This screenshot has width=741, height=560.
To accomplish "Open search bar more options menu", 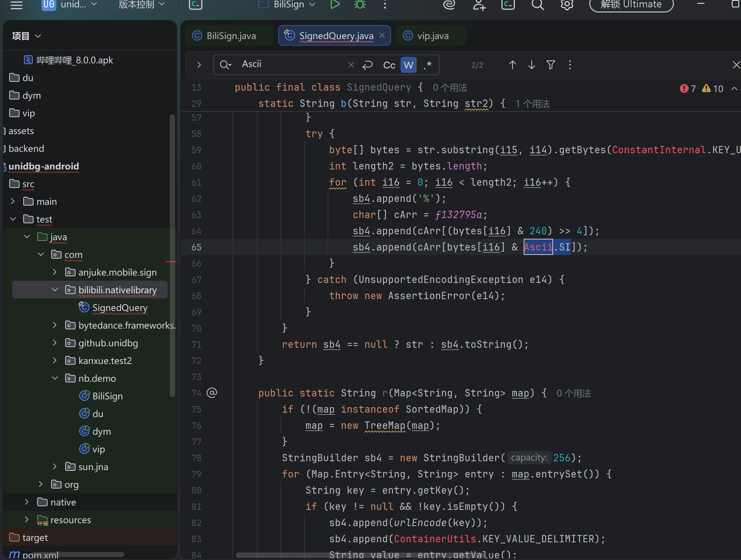I will (x=570, y=65).
